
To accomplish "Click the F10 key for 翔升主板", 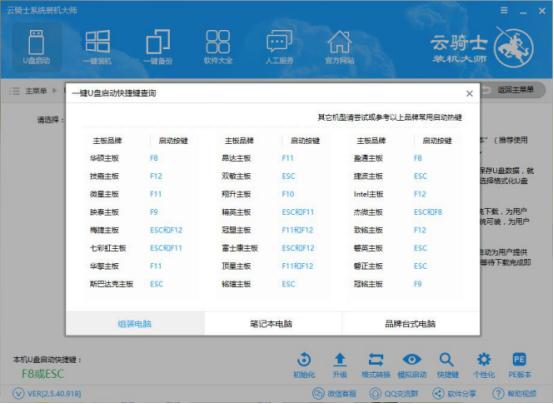I will (x=288, y=194).
